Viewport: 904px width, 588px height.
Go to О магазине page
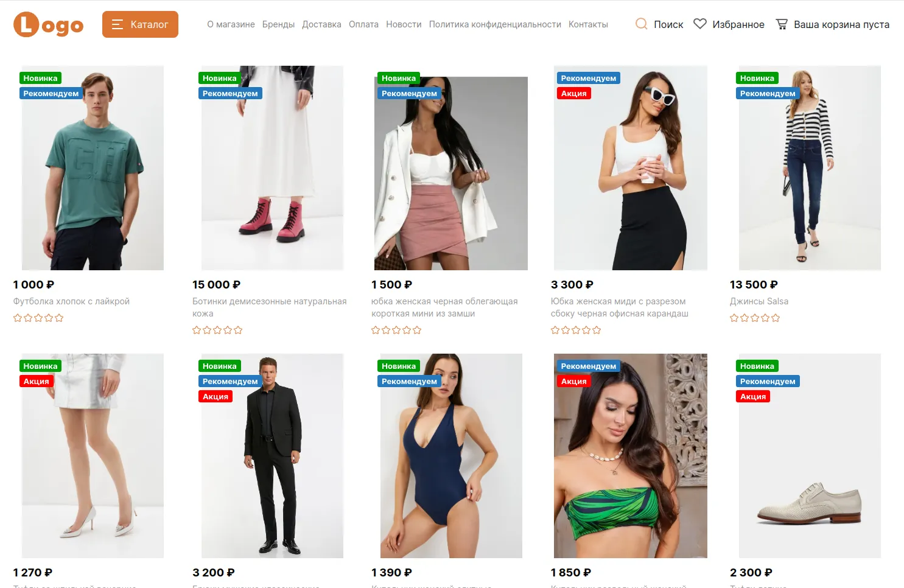231,24
